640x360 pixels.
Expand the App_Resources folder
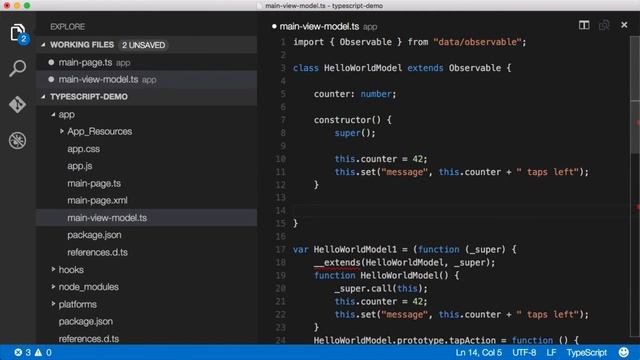coord(62,131)
